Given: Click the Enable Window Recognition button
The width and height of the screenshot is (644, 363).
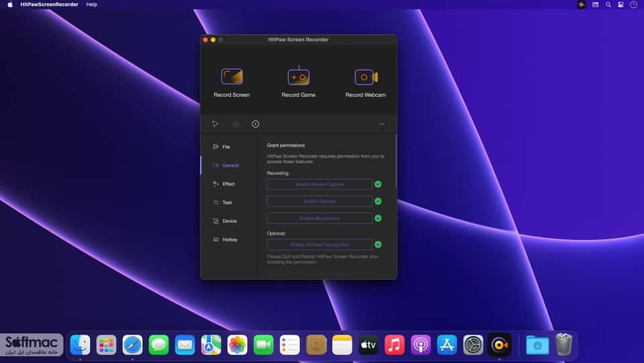Looking at the screenshot, I should click(320, 245).
